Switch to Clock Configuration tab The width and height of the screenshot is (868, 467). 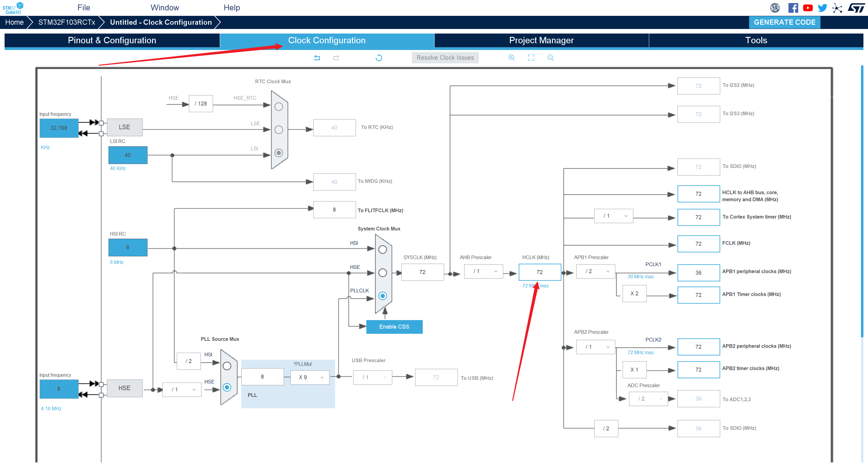pos(327,41)
